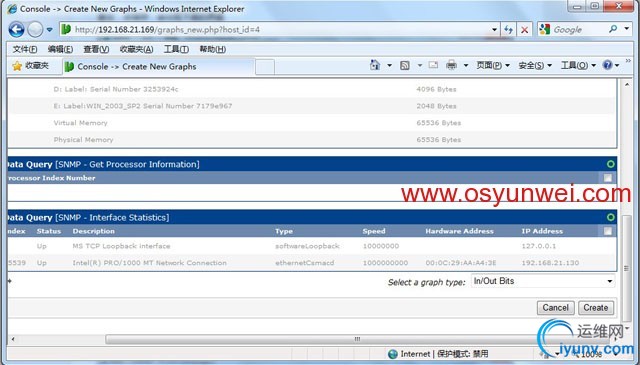Click the Physical Memory row

[312, 140]
